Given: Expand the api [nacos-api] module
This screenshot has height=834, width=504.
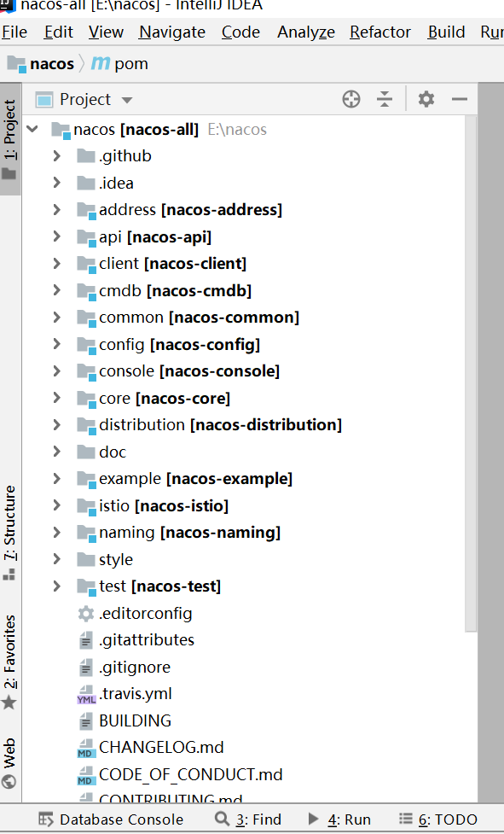Looking at the screenshot, I should pyautogui.click(x=57, y=236).
